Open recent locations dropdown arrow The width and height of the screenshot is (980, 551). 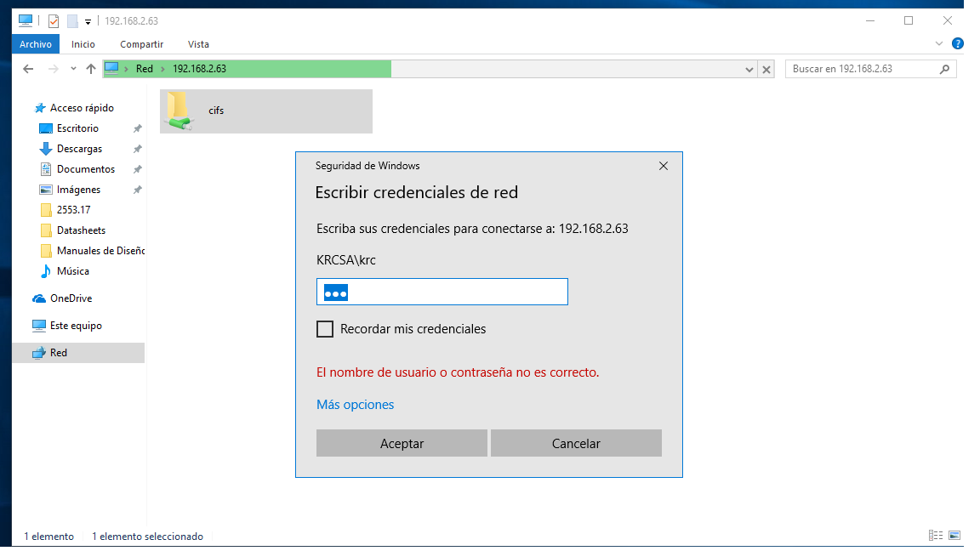(x=73, y=69)
